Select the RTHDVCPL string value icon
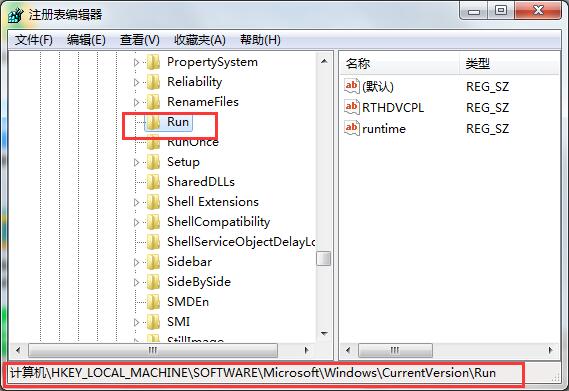This screenshot has height=391, width=569. [x=351, y=107]
